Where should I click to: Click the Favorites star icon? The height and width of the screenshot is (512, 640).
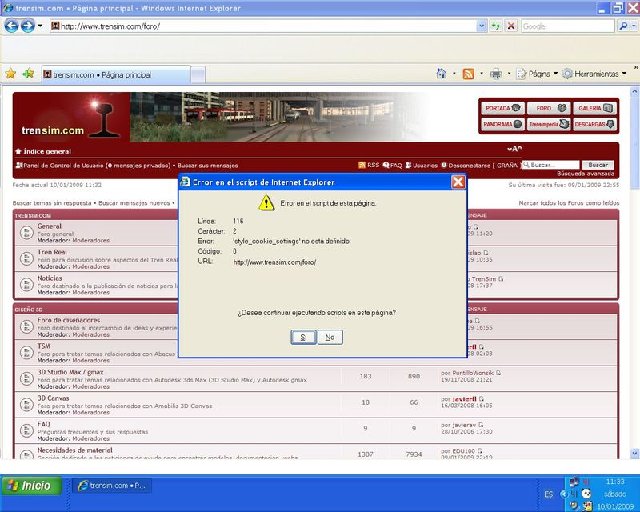[10, 74]
